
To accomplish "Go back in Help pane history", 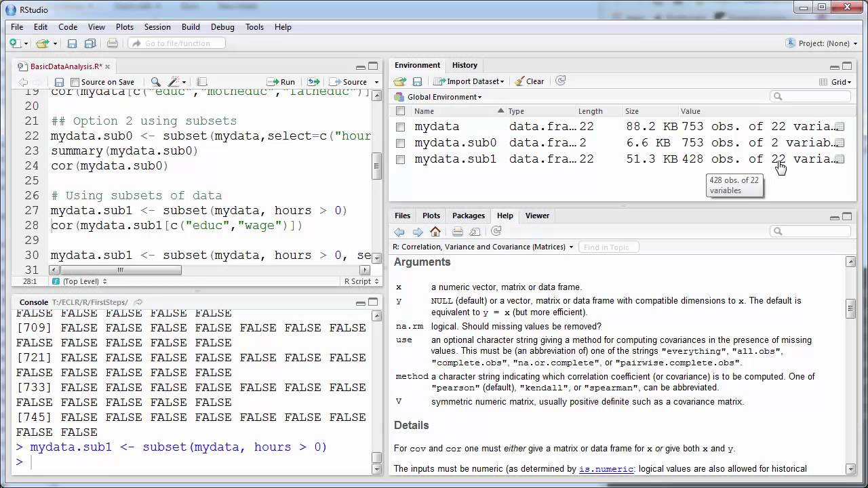I will (399, 232).
